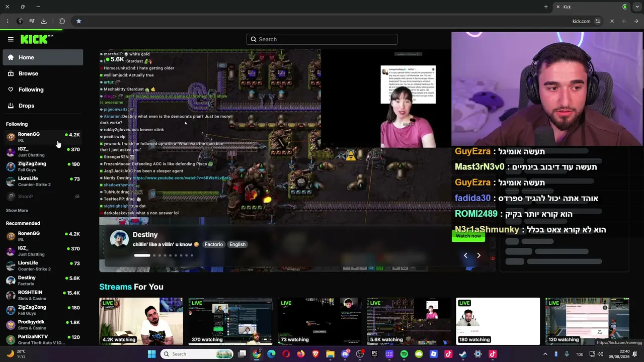Open Steam from the taskbar
The height and width of the screenshot is (362, 644).
coord(463,354)
